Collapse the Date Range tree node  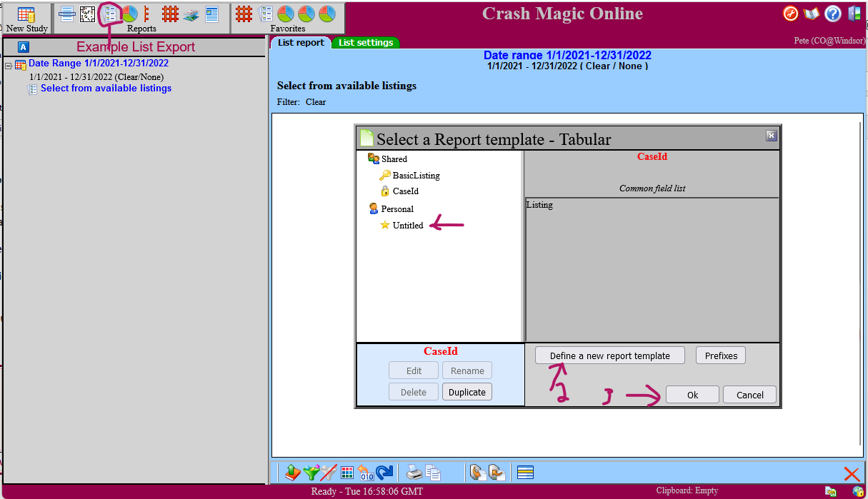pos(8,65)
